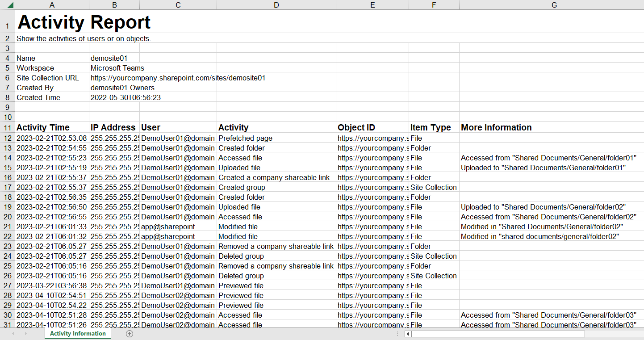This screenshot has height=340, width=644.
Task: Switch to the Activity Information sheet tab
Action: click(x=77, y=333)
